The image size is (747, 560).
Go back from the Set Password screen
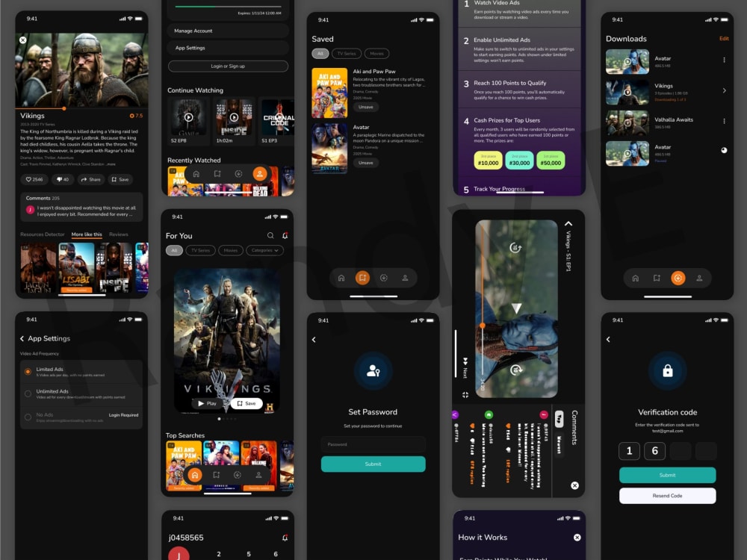[x=314, y=340]
